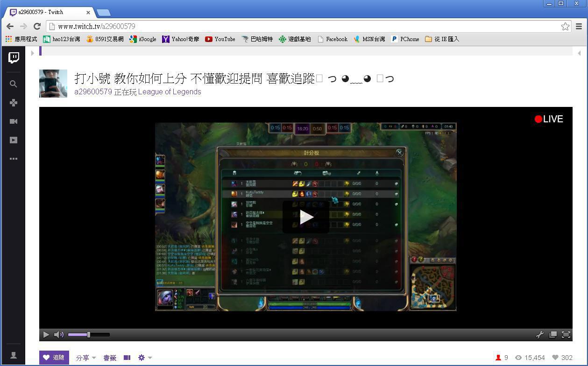The width and height of the screenshot is (588, 366).
Task: Open a new browser tab
Action: (103, 13)
